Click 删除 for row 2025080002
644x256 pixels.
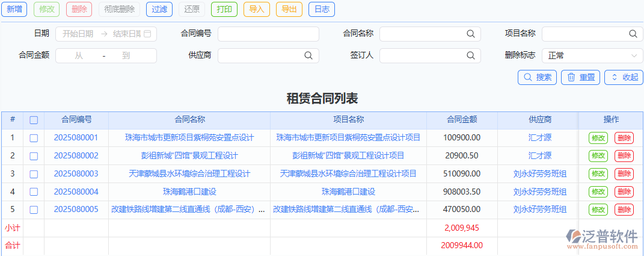624,156
